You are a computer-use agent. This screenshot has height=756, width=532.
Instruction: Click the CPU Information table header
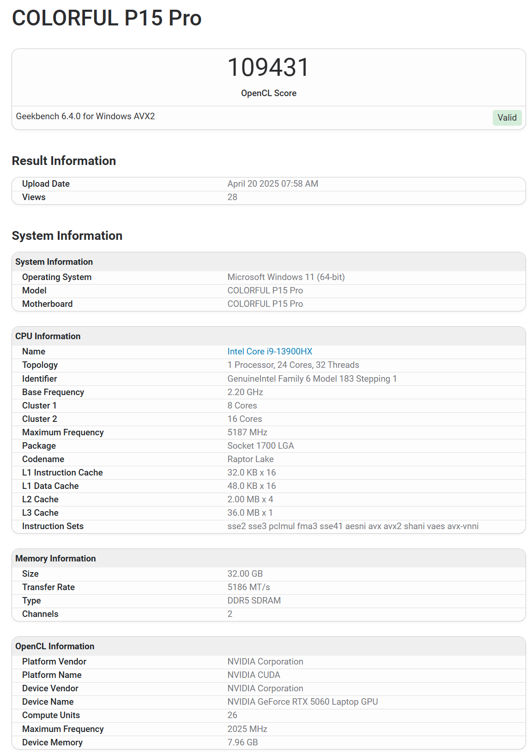pyautogui.click(x=269, y=336)
